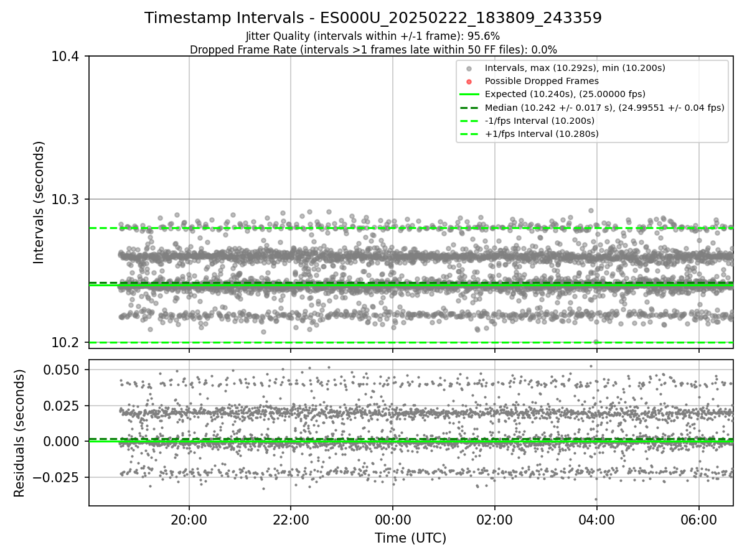Click the '04:00' time tick label
This screenshot has height=560, width=747.
[x=597, y=520]
